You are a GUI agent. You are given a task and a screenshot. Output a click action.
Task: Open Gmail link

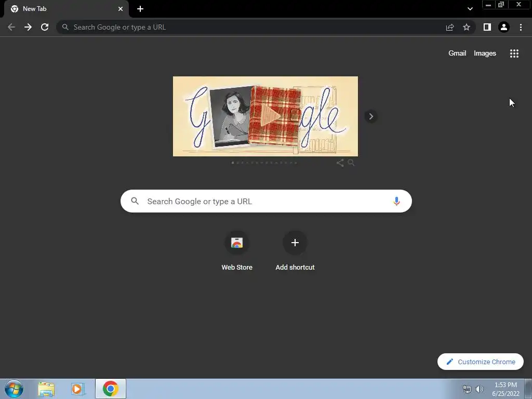[457, 54]
